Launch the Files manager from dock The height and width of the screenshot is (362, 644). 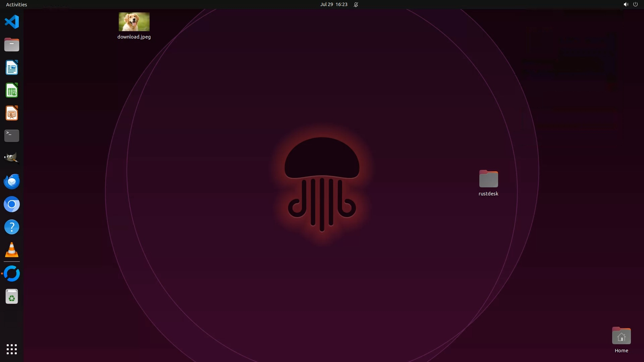(x=12, y=45)
